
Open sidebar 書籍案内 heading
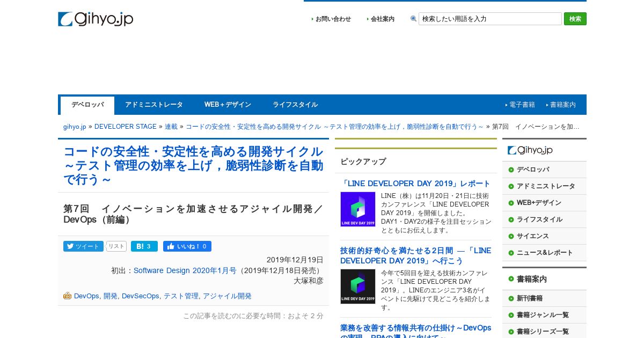point(544,279)
